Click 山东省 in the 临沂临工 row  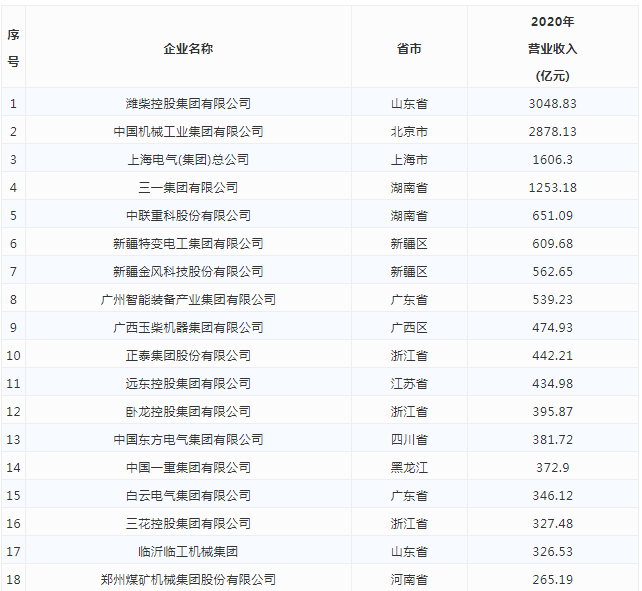coord(409,551)
